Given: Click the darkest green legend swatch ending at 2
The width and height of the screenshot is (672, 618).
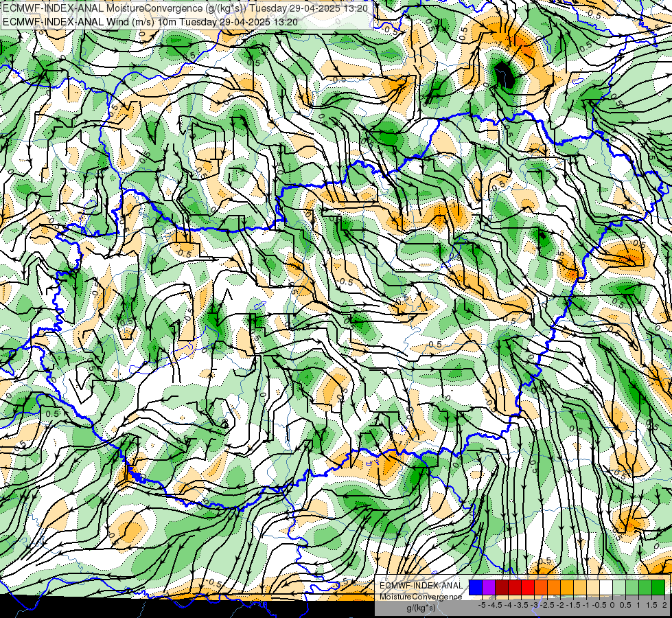Looking at the screenshot, I should 658,588.
